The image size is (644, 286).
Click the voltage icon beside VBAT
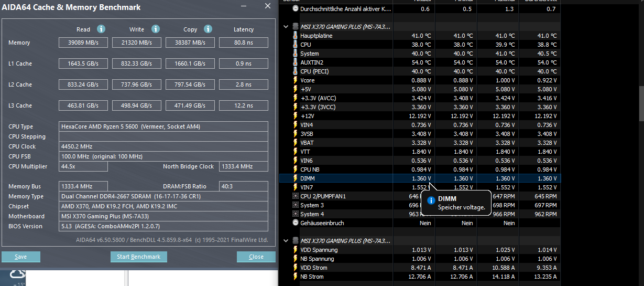295,143
